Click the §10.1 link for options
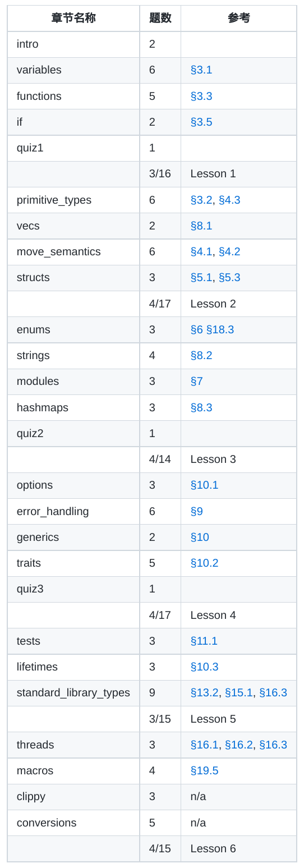The image size is (304, 868). coord(205,485)
